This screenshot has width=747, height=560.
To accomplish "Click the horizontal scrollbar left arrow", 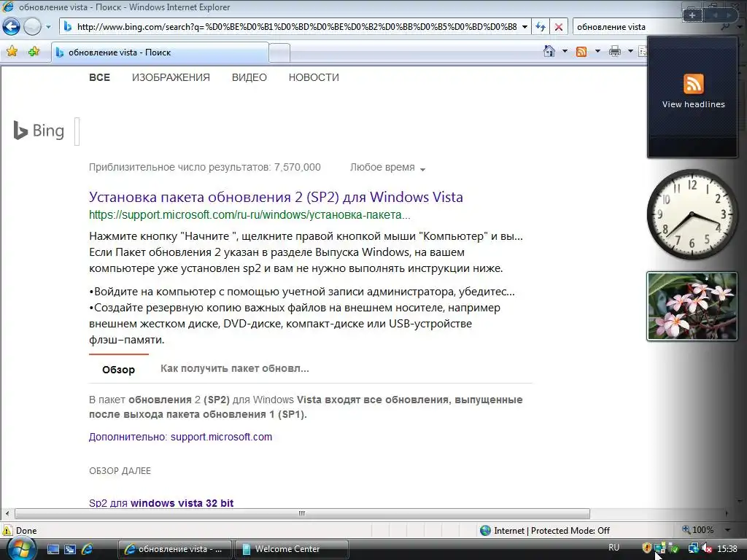I will tap(7, 514).
